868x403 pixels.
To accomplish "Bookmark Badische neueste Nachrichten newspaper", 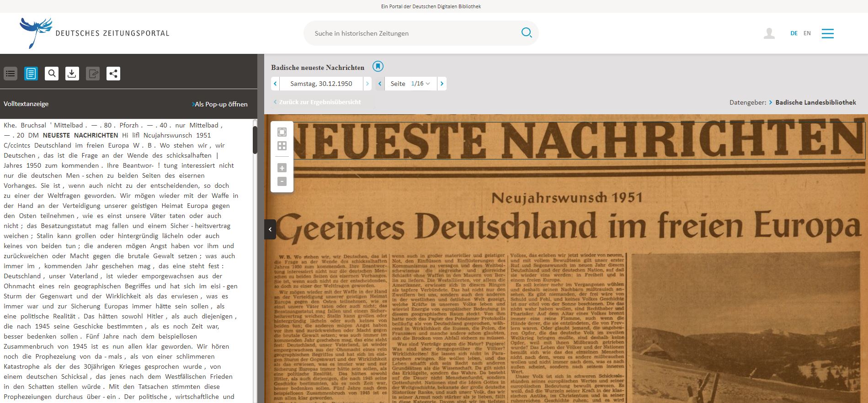I will 378,67.
